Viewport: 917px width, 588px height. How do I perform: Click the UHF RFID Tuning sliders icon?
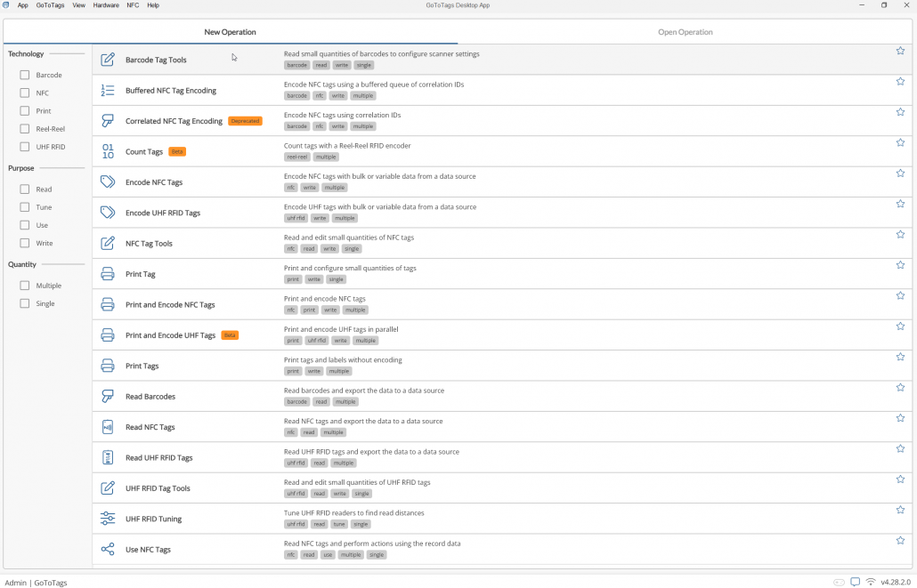click(x=108, y=518)
